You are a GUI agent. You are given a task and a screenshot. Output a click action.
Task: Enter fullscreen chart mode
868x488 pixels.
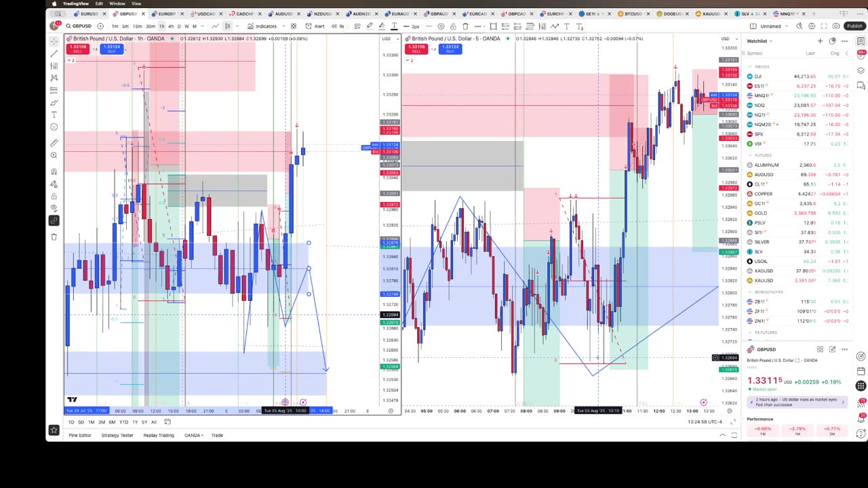pos(824,26)
